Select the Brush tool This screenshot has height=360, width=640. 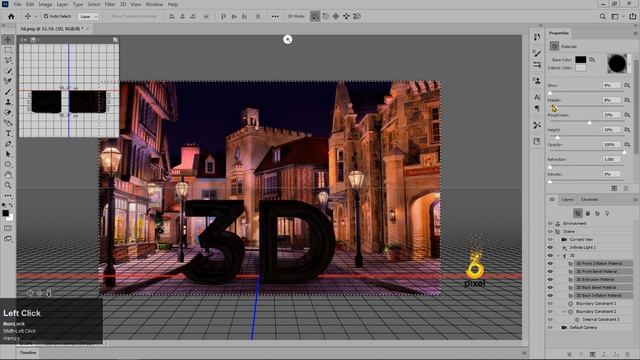[8, 91]
